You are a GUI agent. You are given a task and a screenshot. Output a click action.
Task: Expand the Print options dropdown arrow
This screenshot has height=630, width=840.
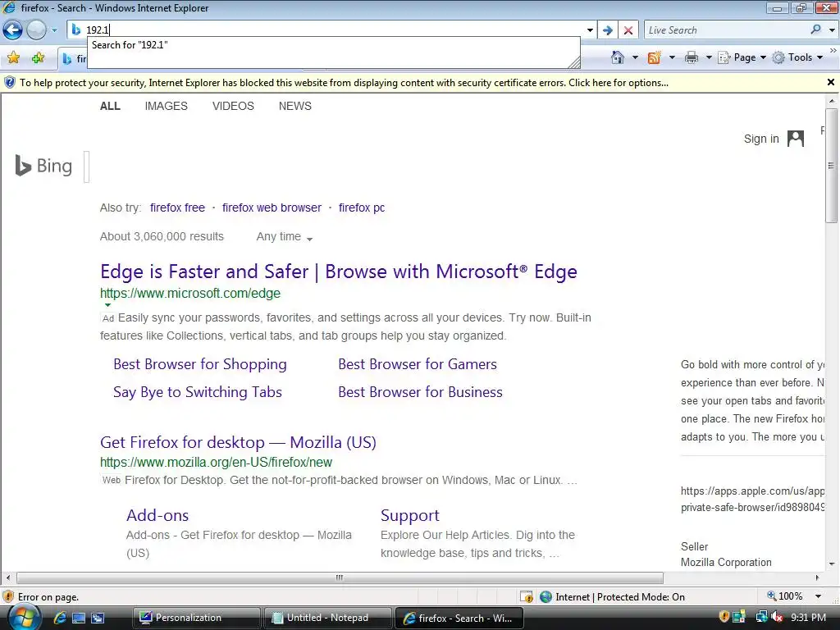709,57
